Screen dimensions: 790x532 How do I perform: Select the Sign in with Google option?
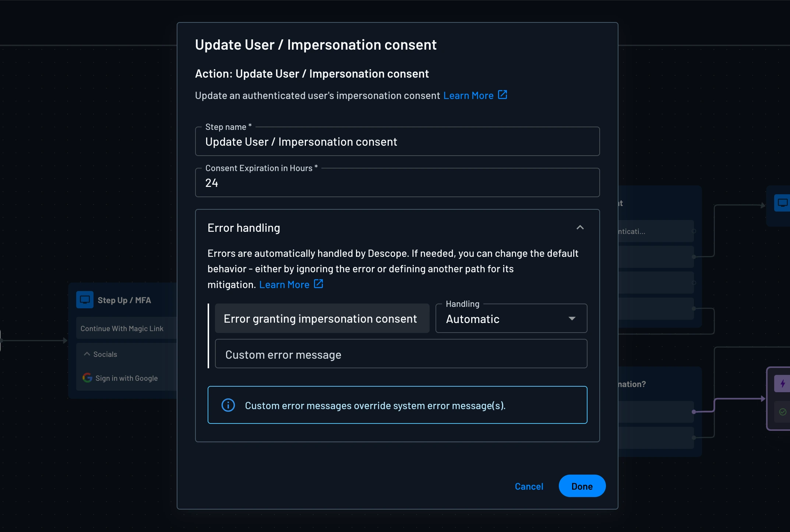[126, 378]
